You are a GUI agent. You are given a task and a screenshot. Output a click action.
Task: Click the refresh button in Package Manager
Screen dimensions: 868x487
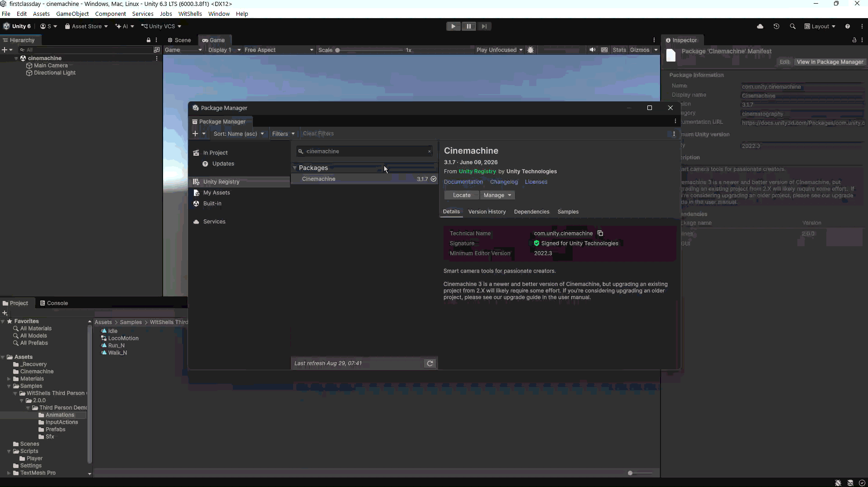coord(430,363)
